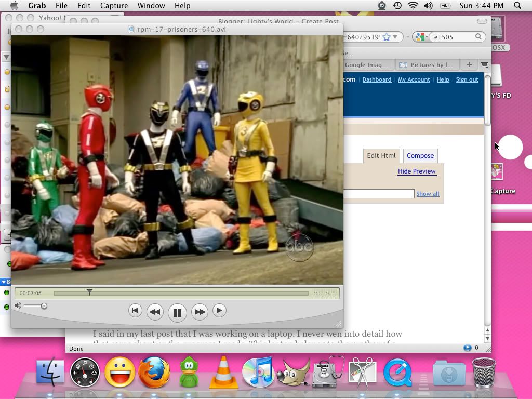Open Spotlight search magnifier in menu bar
Screen dimensions: 532x399
517,5
